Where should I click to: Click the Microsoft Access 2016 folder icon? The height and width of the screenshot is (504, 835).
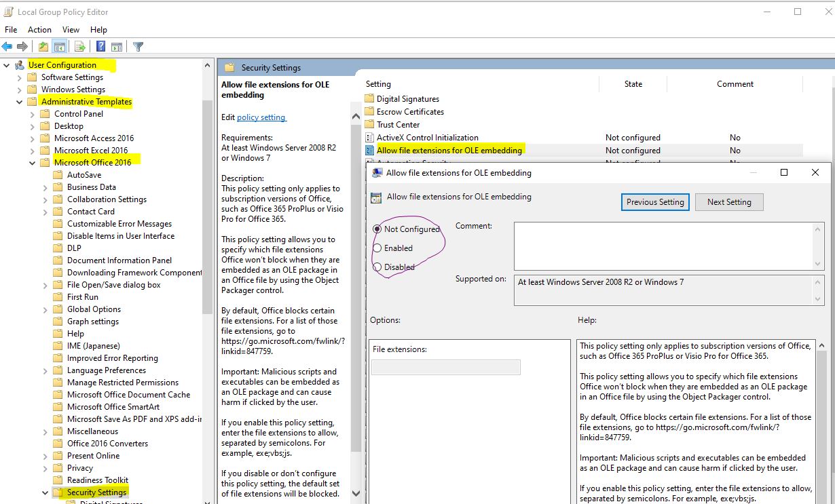pos(45,138)
